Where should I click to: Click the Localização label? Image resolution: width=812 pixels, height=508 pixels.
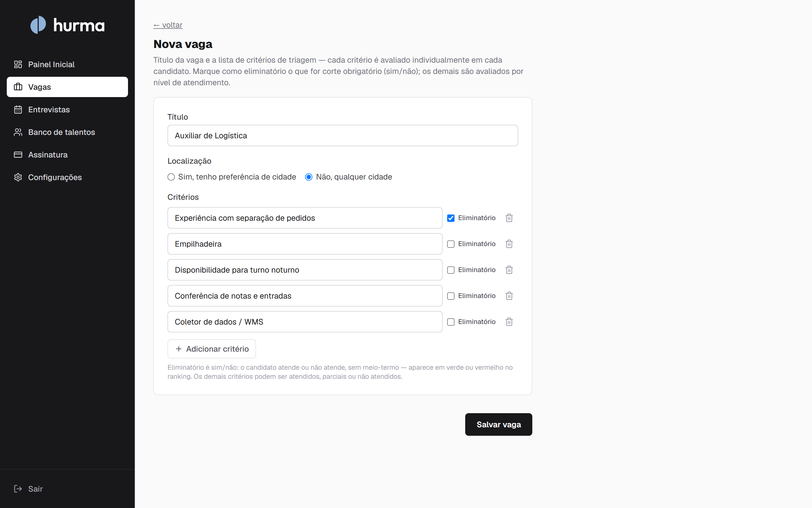click(189, 161)
